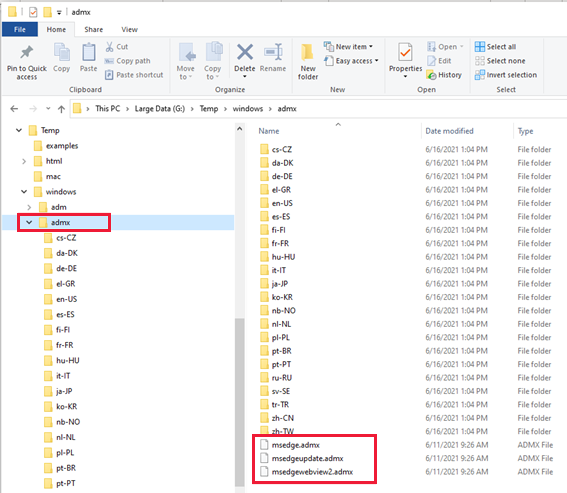Image resolution: width=567 pixels, height=493 pixels.
Task: Click Select none
Action: 500,61
